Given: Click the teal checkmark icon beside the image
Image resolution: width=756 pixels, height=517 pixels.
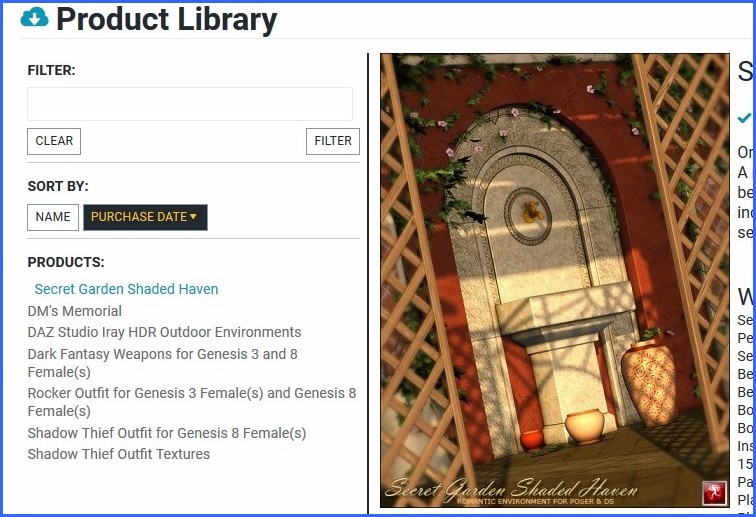Looking at the screenshot, I should (x=744, y=117).
